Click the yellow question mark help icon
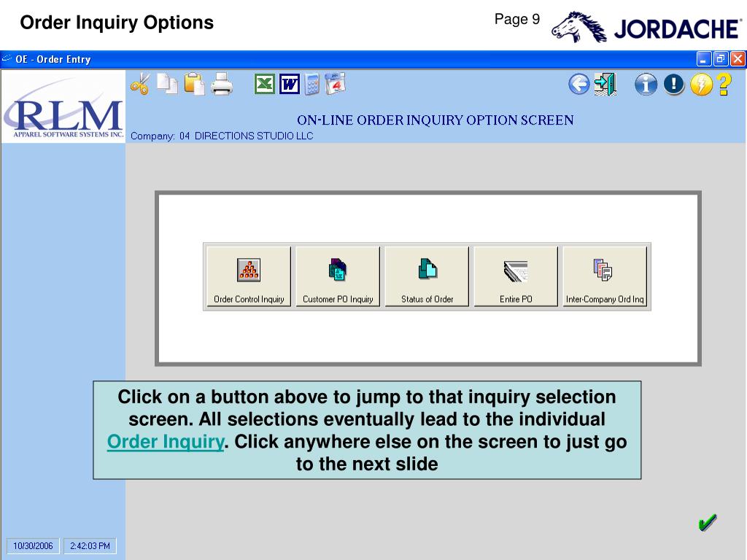 (724, 85)
